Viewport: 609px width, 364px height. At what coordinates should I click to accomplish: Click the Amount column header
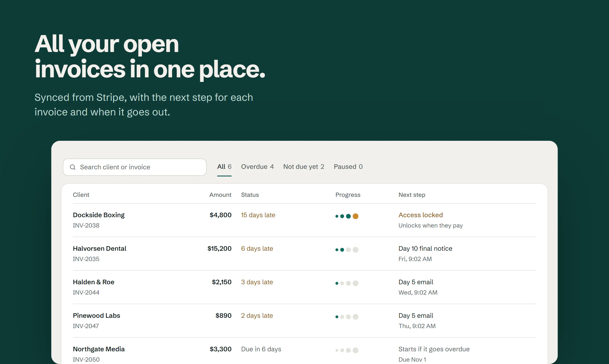(220, 195)
